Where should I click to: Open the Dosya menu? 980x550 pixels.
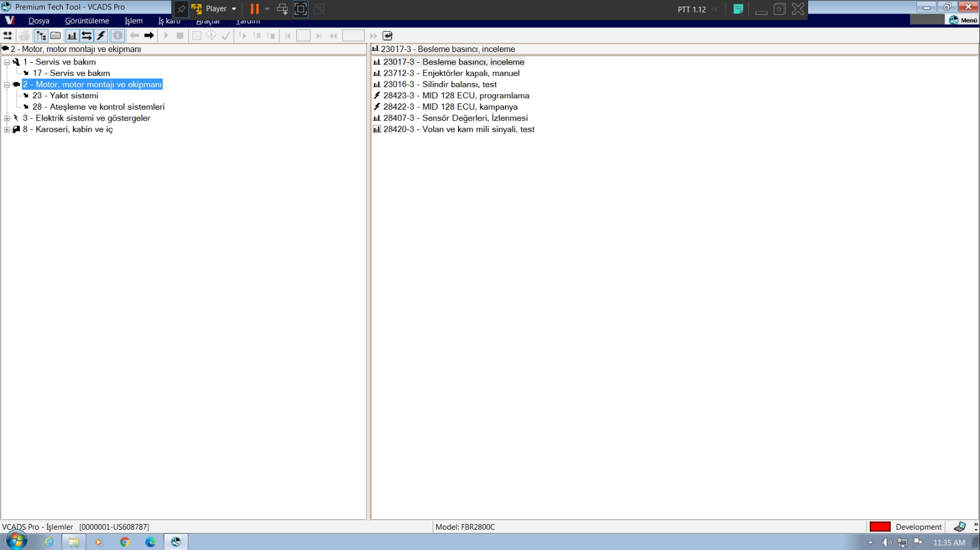click(x=38, y=21)
